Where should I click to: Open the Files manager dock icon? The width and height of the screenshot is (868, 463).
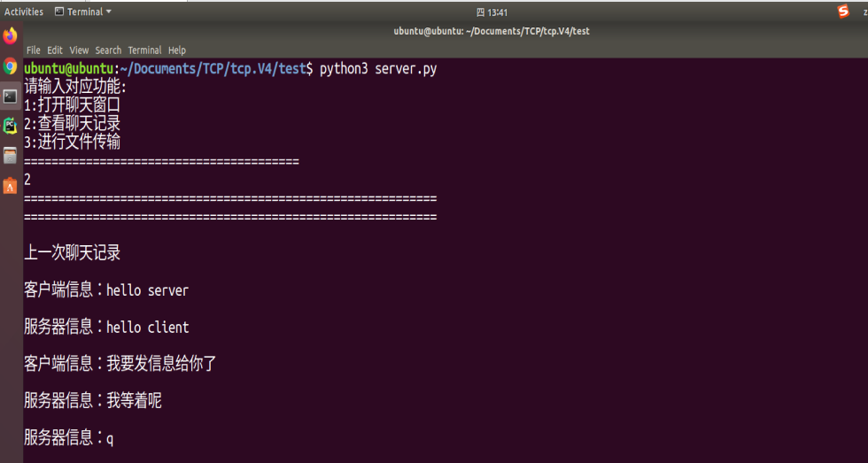pos(10,156)
